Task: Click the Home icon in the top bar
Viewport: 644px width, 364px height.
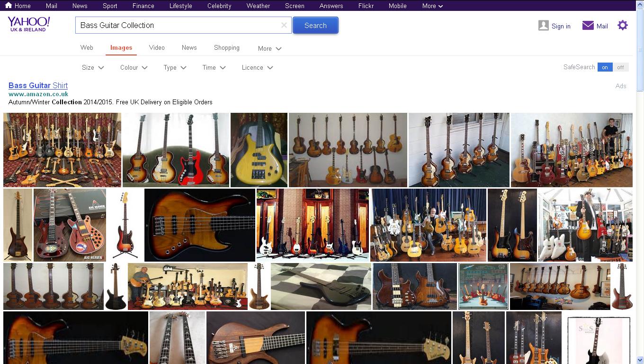Action: coord(9,6)
